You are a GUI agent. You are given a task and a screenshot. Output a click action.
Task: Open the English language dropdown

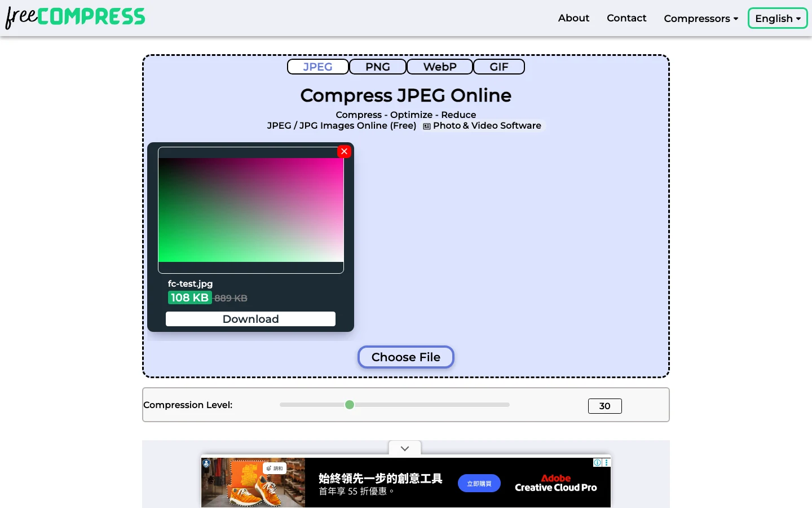click(778, 18)
